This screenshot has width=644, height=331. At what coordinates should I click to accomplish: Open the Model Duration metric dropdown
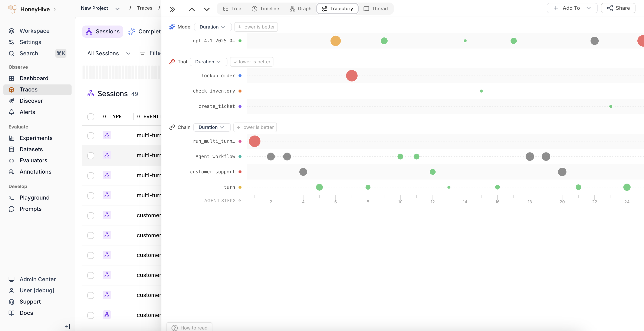(x=213, y=27)
